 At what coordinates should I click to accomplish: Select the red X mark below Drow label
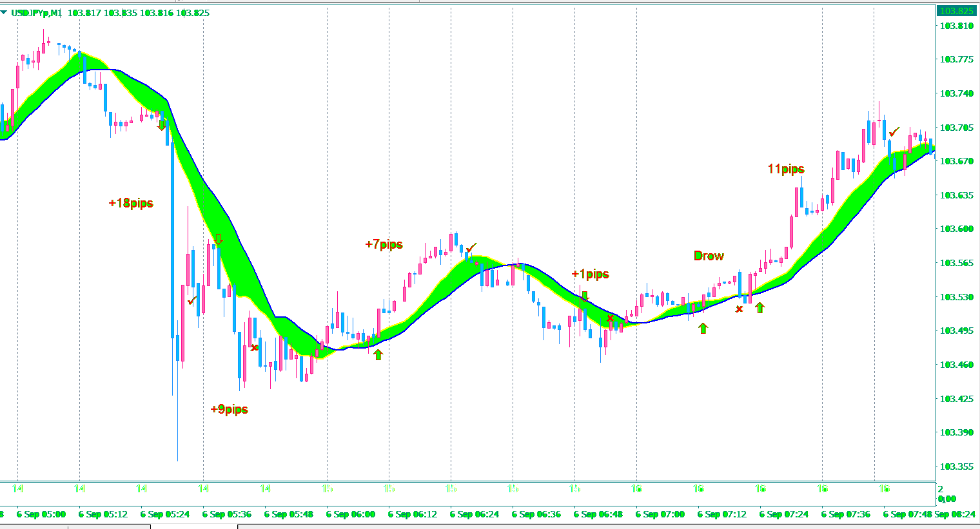click(740, 309)
